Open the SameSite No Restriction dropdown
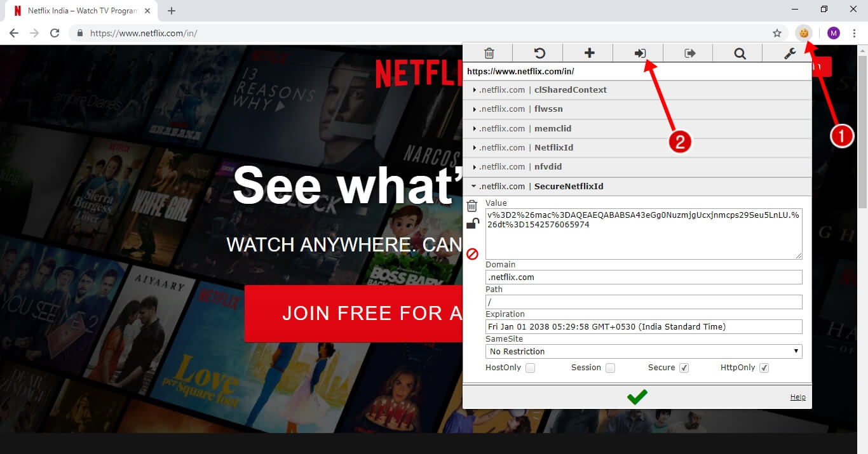This screenshot has width=868, height=454. coord(644,351)
